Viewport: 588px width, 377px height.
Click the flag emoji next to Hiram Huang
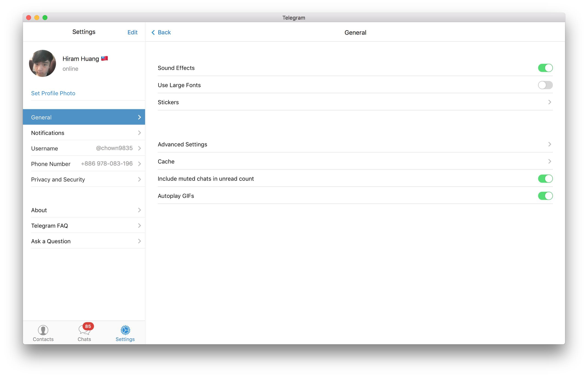click(105, 59)
